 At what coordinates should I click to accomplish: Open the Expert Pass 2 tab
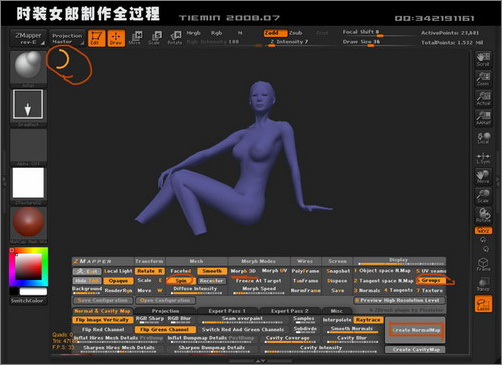289,311
